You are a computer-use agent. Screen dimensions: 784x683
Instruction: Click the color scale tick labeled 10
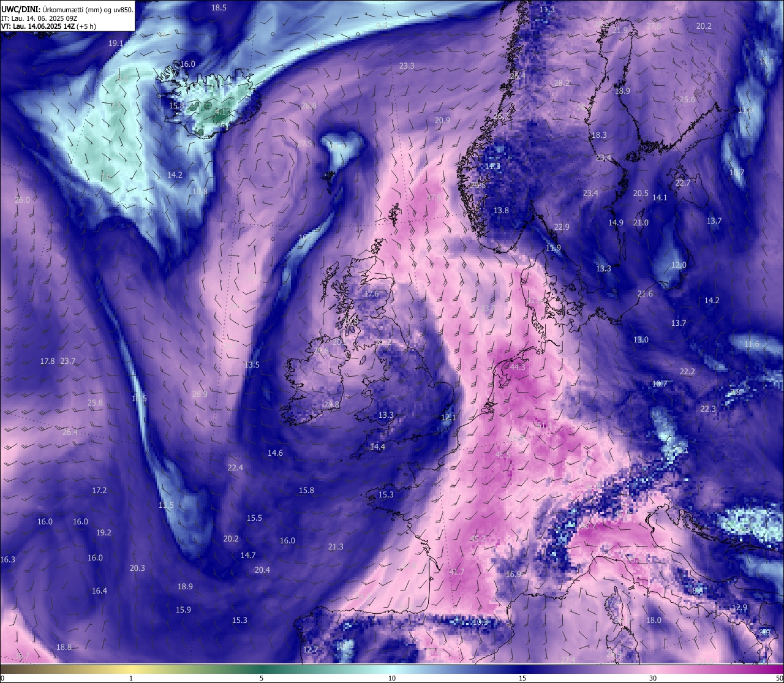point(392,678)
